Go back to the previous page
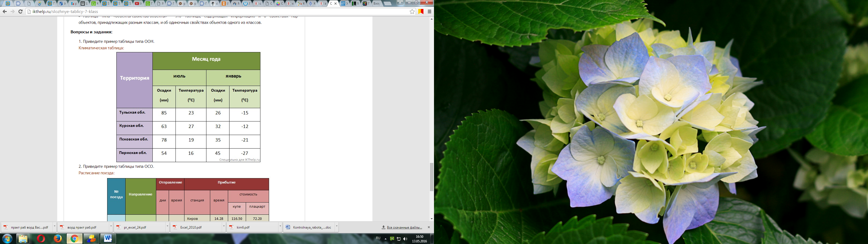Image resolution: width=868 pixels, height=244 pixels. coord(5,11)
